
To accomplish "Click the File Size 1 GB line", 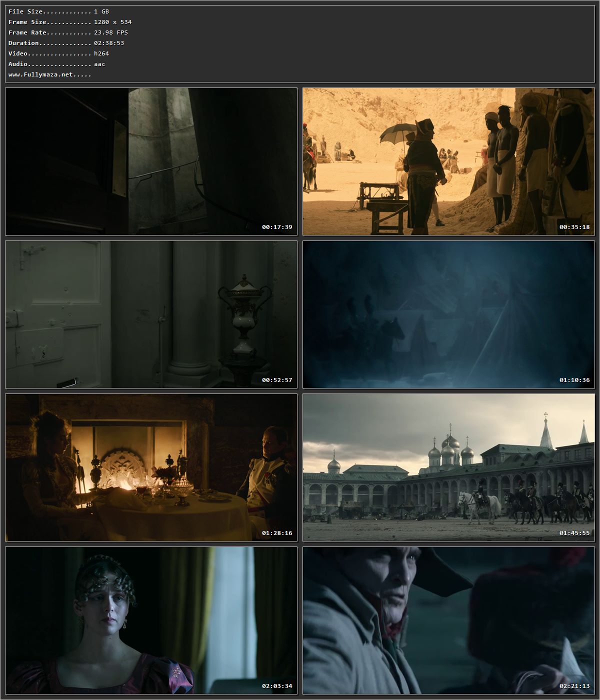I will (x=58, y=11).
